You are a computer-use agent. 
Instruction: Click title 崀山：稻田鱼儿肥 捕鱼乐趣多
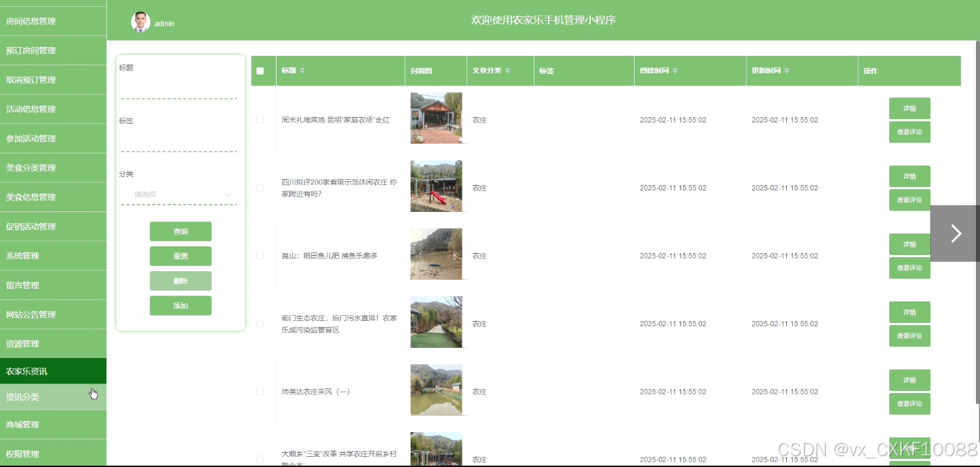329,256
